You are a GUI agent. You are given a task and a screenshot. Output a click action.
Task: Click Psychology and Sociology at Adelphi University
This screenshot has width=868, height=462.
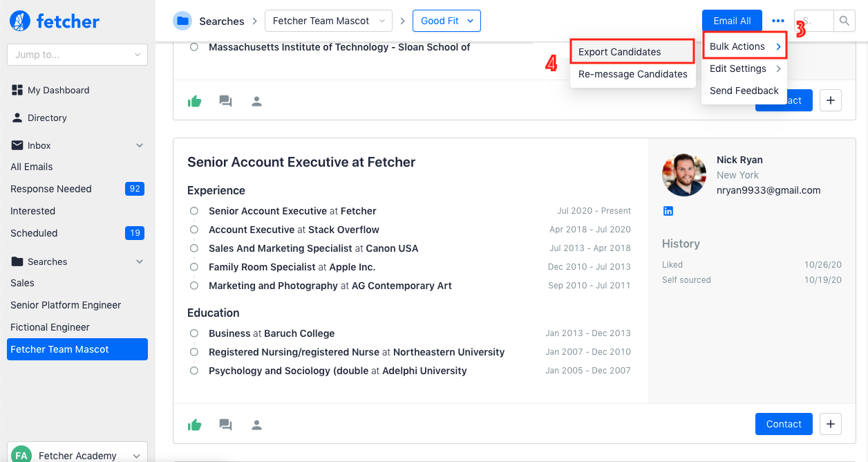click(337, 371)
